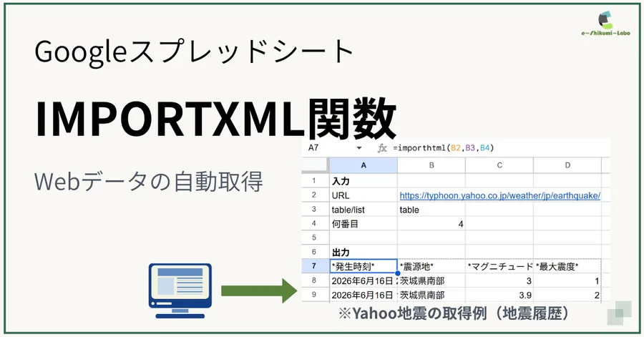Screen dimensions: 644x337
Task: Click the URL label cell
Action: click(364, 195)
